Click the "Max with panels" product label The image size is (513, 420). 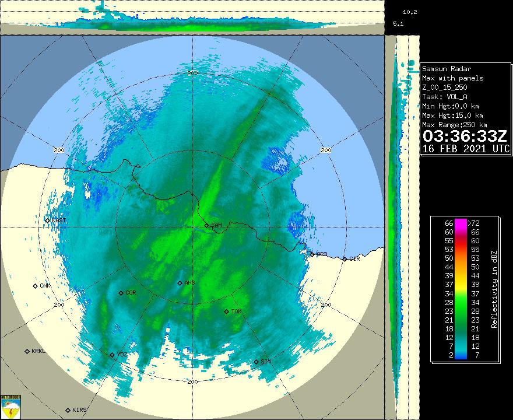(x=452, y=78)
